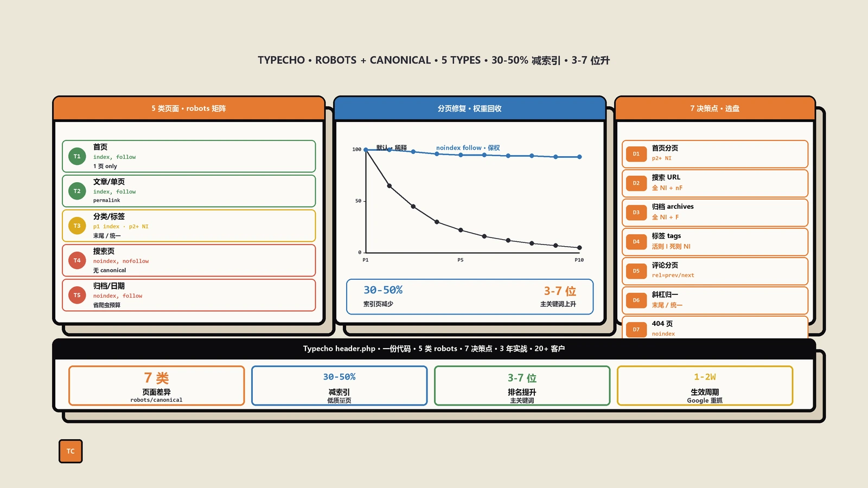Click the '全 NI + nF' rule under 搜索 URL
Image resolution: width=868 pixels, height=488 pixels.
pyautogui.click(x=667, y=188)
